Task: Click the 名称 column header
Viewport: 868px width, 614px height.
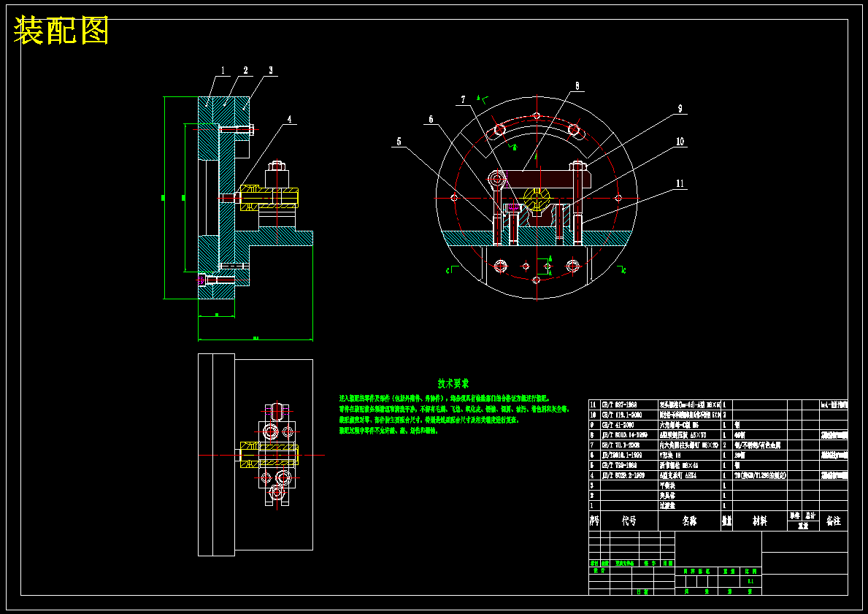Action: click(689, 521)
